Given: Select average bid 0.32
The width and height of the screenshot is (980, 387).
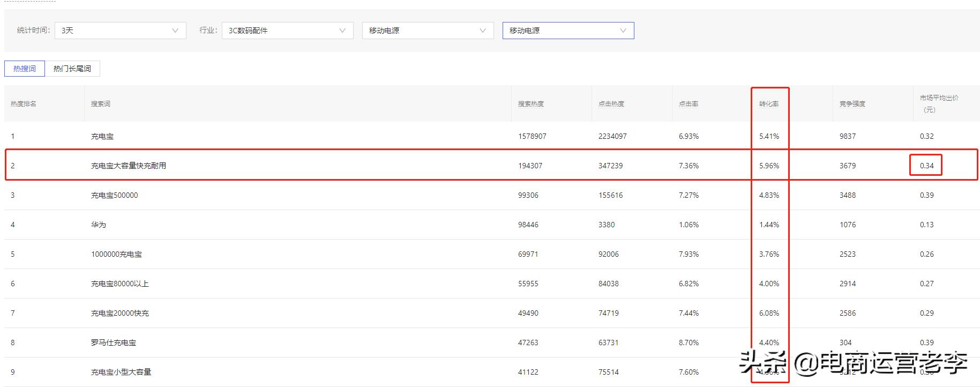Looking at the screenshot, I should 926,136.
